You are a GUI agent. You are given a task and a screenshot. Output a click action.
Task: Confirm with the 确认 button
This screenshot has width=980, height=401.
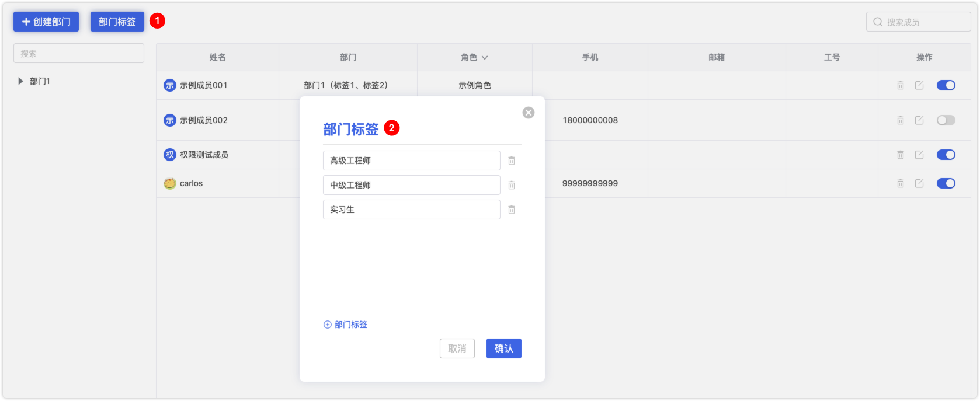coord(503,348)
